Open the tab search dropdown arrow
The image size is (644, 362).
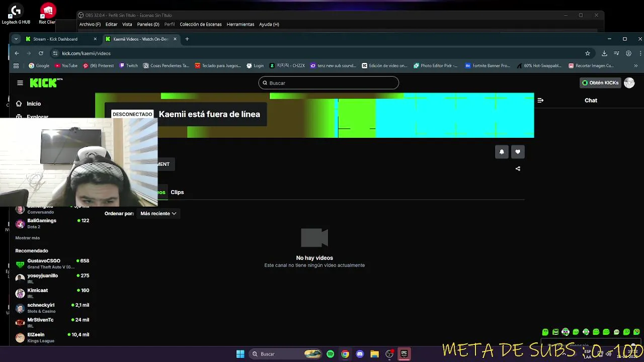16,39
